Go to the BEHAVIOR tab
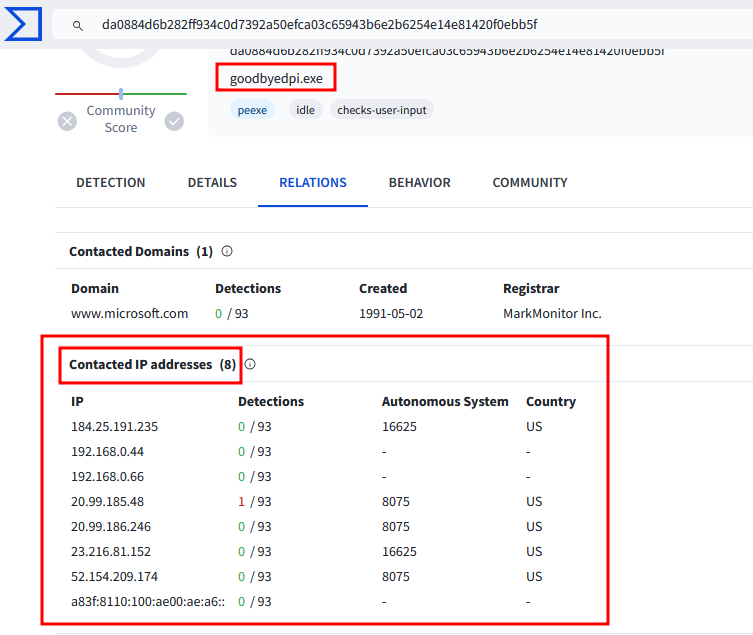This screenshot has width=753, height=635. click(420, 183)
